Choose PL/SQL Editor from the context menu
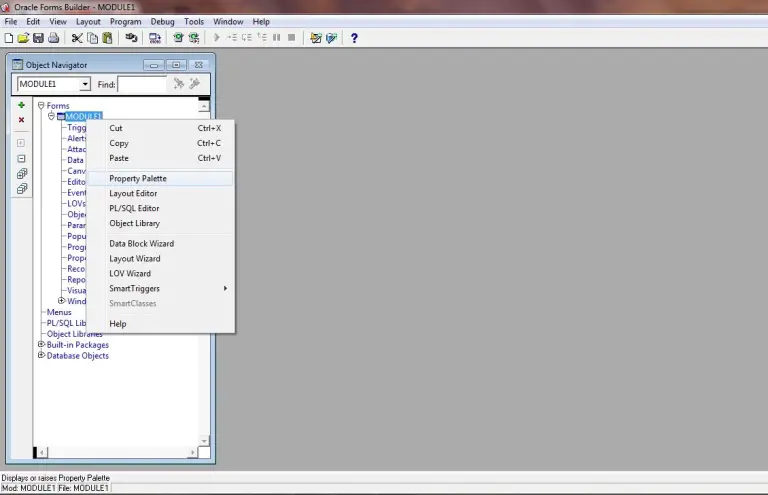 [x=161, y=208]
